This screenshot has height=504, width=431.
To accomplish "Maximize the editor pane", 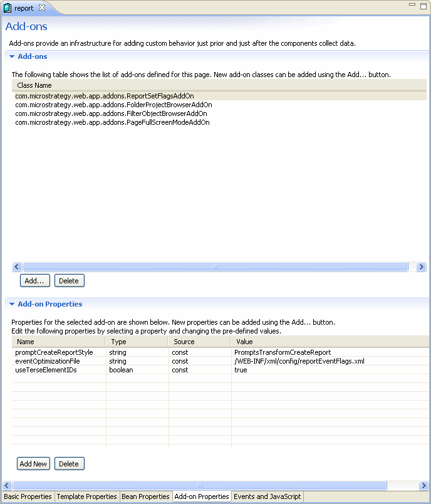I will (423, 6).
